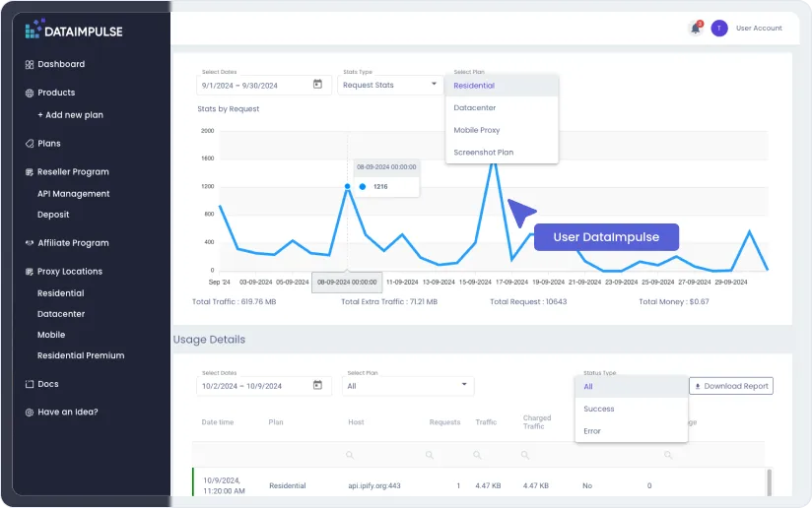Click the Usage Details table scrollbar
Image resolution: width=812 pixels, height=508 pixels.
(769, 482)
